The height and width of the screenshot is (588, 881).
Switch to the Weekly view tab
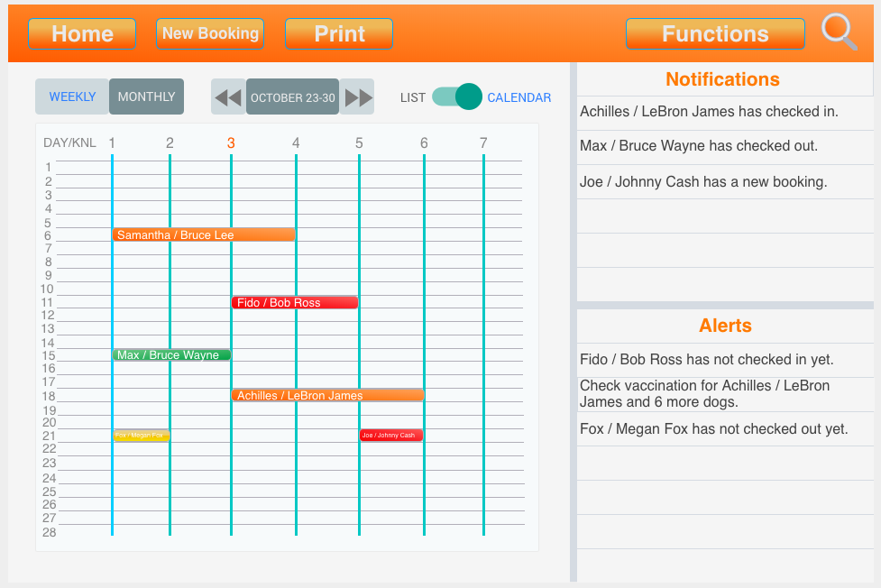[x=72, y=96]
